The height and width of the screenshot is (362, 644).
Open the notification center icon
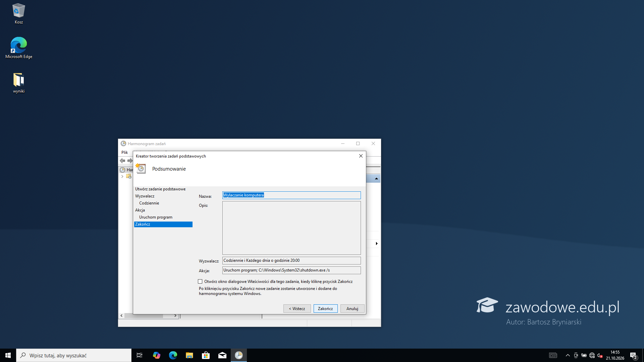[633, 356]
